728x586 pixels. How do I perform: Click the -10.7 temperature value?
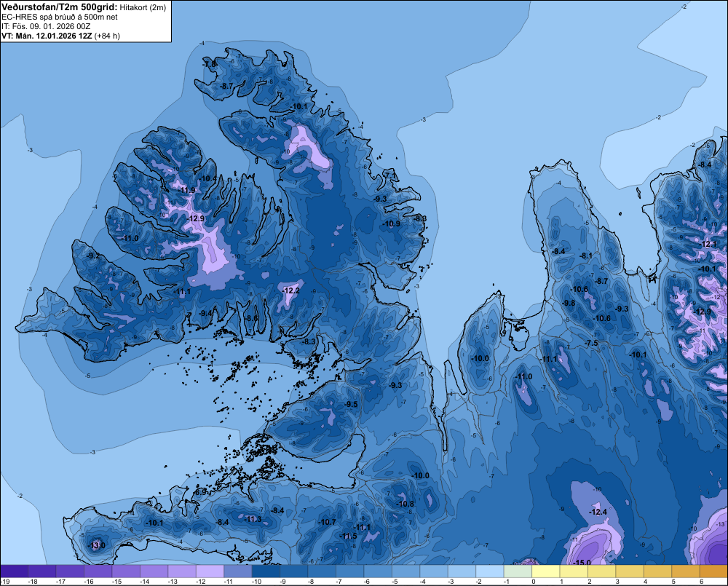click(x=328, y=522)
